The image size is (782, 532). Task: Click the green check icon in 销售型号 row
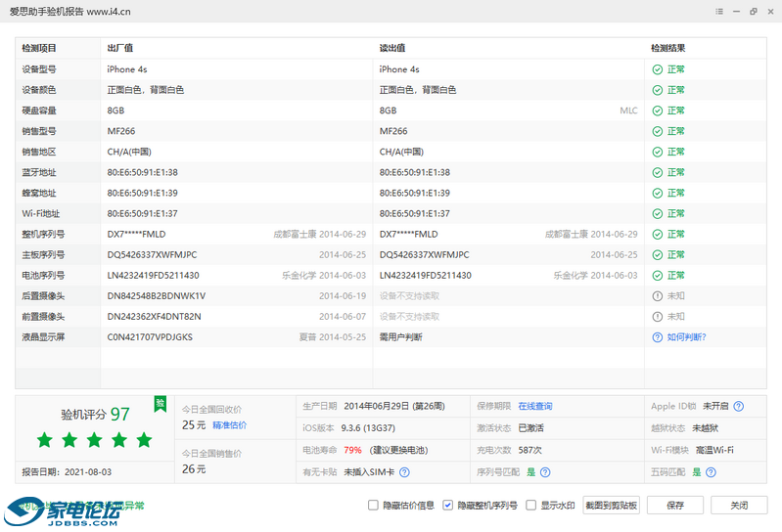658,131
